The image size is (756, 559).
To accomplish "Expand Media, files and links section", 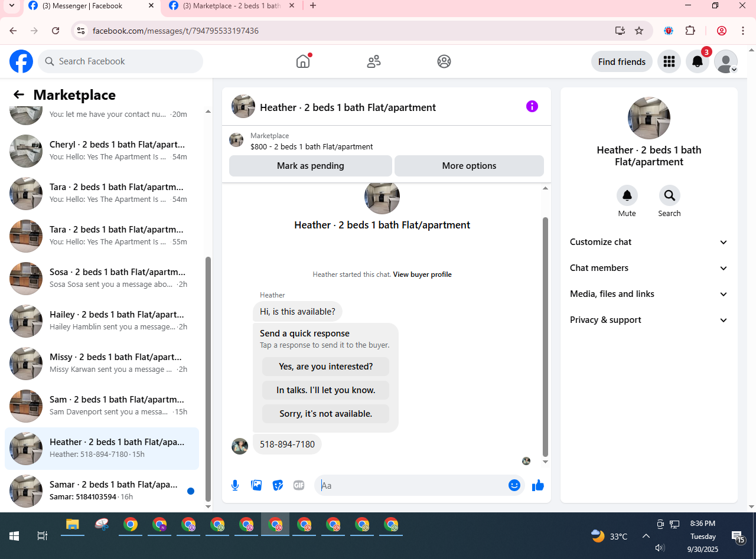I will [649, 294].
